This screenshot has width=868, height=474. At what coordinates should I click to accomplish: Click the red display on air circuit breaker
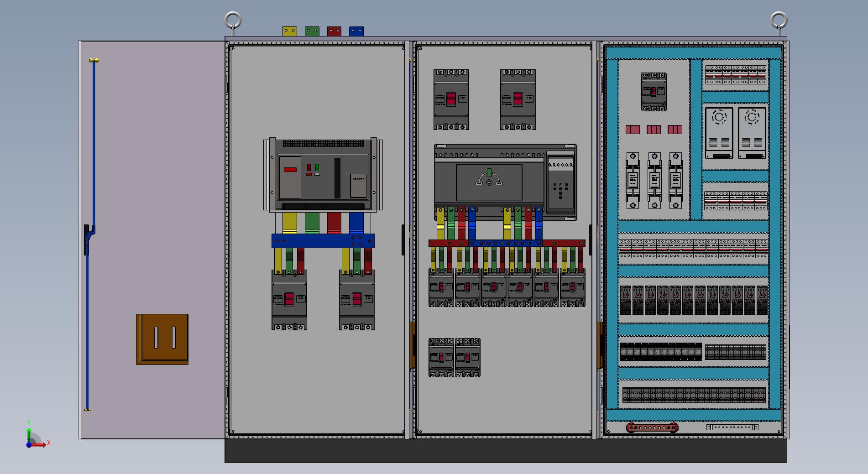[290, 169]
